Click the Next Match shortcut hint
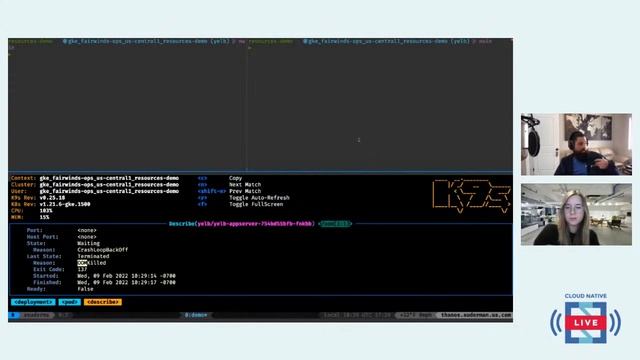640x360 pixels. [x=245, y=185]
